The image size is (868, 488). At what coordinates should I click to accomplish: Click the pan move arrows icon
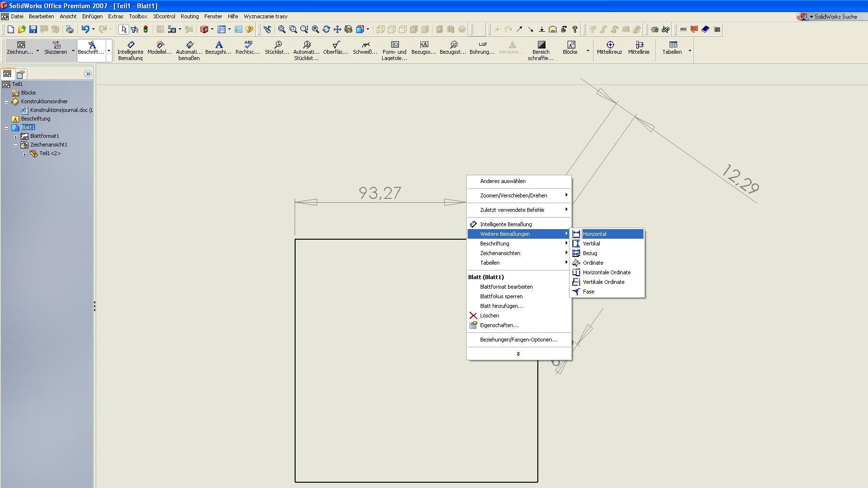pyautogui.click(x=337, y=29)
